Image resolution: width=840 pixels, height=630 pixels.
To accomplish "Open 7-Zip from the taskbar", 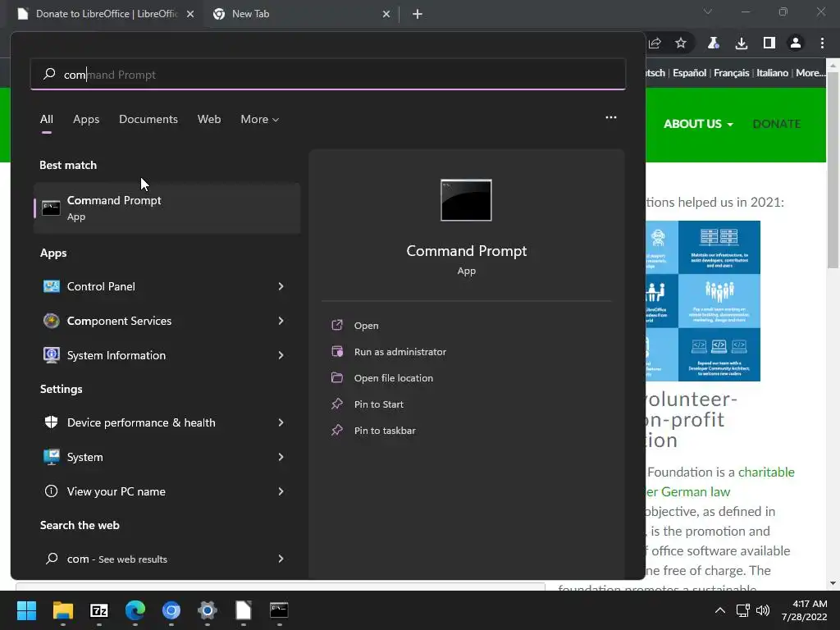I will pos(99,610).
